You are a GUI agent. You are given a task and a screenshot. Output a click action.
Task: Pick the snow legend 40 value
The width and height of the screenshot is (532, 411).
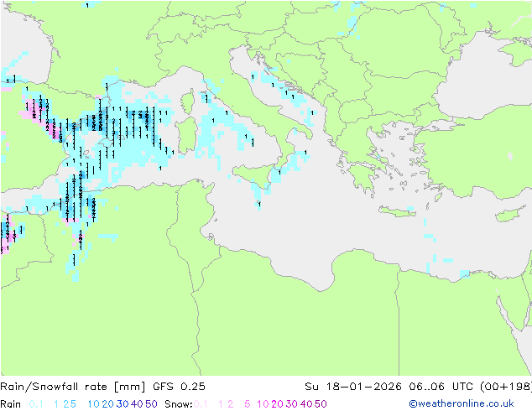click(306, 404)
